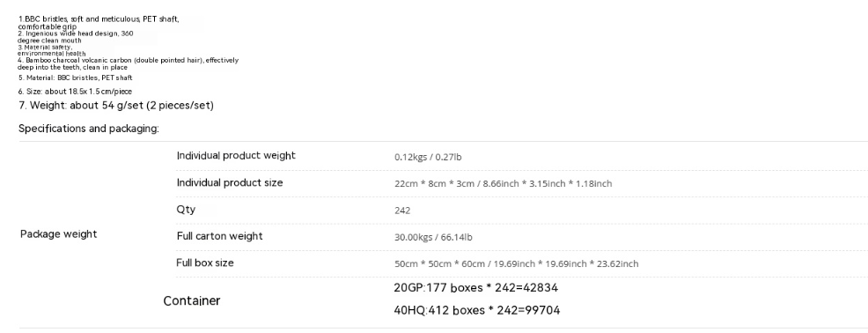Select the 20GP:177 boxes line
The height and width of the screenshot is (333, 868).
point(476,287)
